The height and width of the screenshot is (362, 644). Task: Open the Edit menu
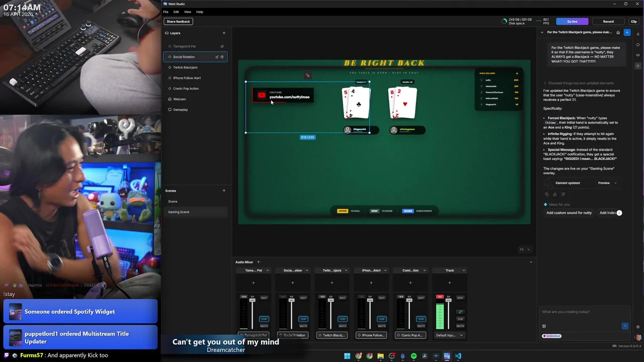click(176, 12)
